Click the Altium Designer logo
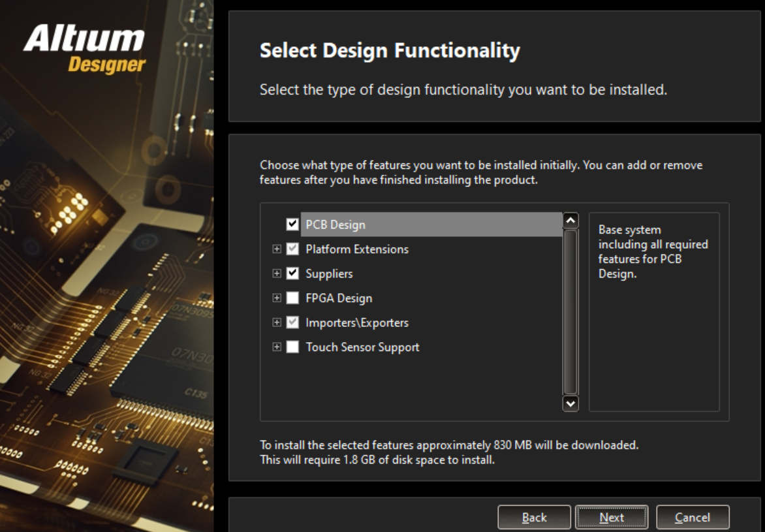765x532 pixels. (84, 49)
